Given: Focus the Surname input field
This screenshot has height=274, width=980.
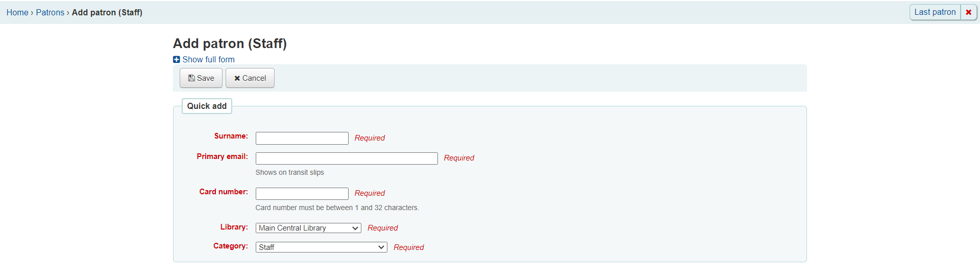Looking at the screenshot, I should [x=302, y=138].
